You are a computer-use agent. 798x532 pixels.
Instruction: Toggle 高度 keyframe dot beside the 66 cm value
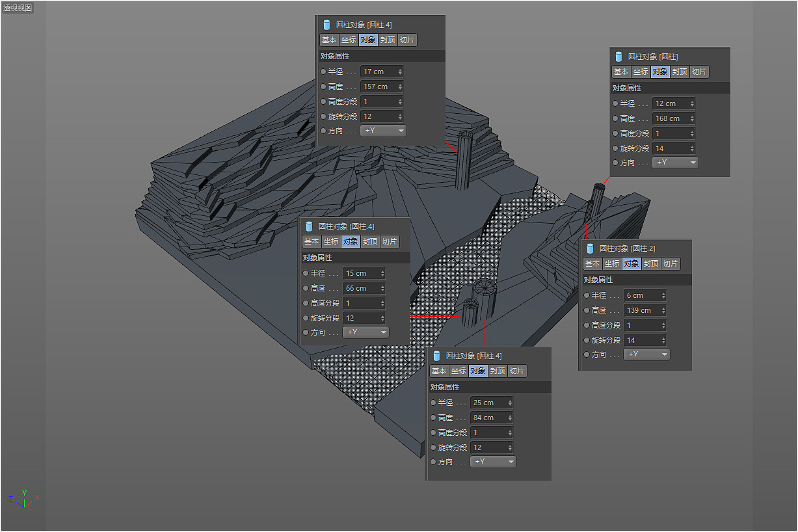306,288
